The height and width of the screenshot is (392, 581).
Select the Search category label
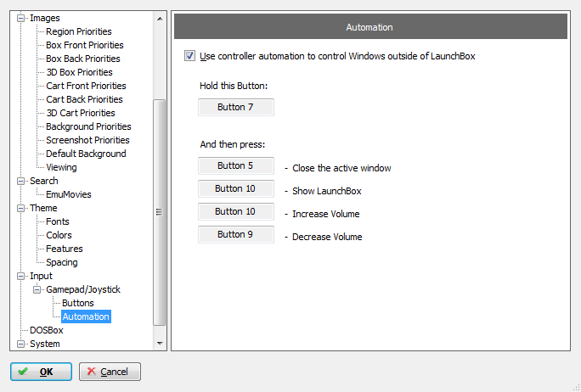[43, 181]
